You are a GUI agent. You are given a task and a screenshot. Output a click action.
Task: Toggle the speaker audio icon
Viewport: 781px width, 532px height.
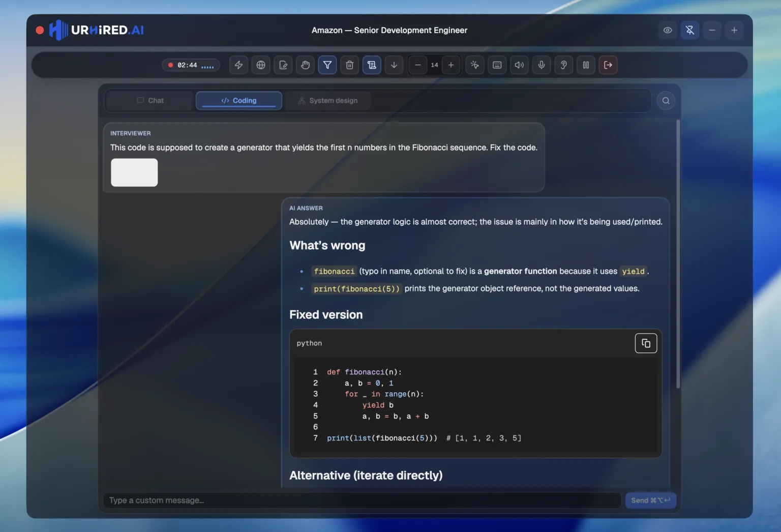(519, 65)
